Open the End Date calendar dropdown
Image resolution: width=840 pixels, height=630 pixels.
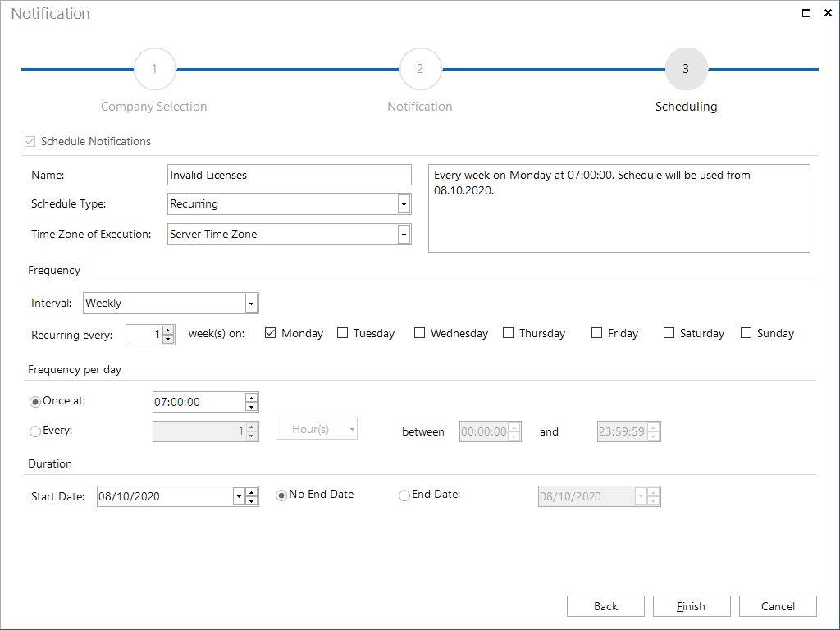click(641, 496)
